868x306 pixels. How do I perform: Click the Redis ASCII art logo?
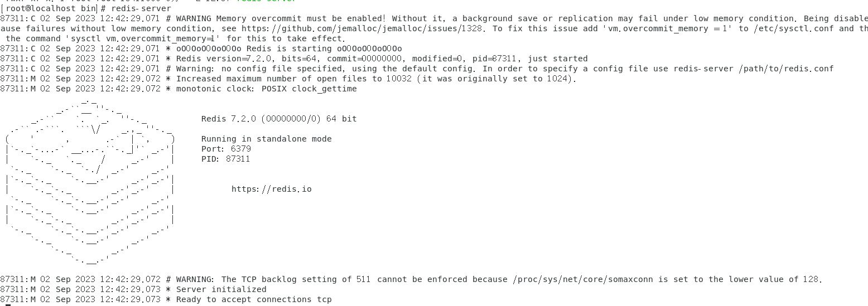[90, 181]
